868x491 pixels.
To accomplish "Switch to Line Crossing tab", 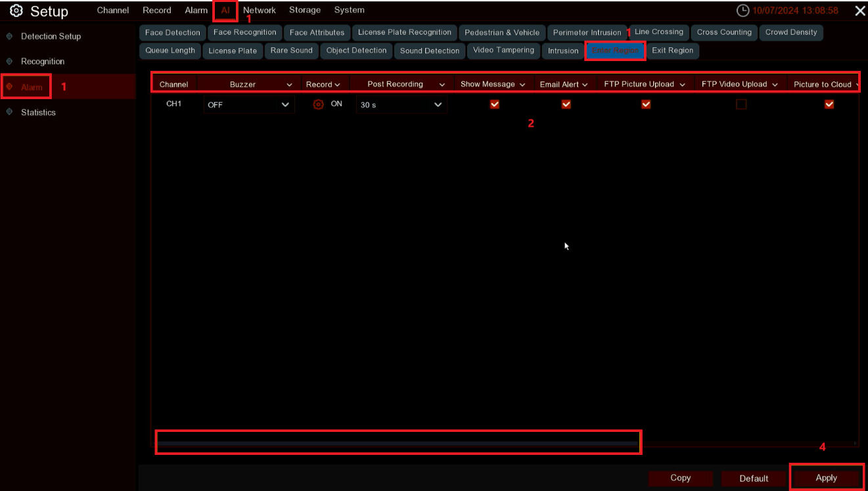I will [659, 32].
